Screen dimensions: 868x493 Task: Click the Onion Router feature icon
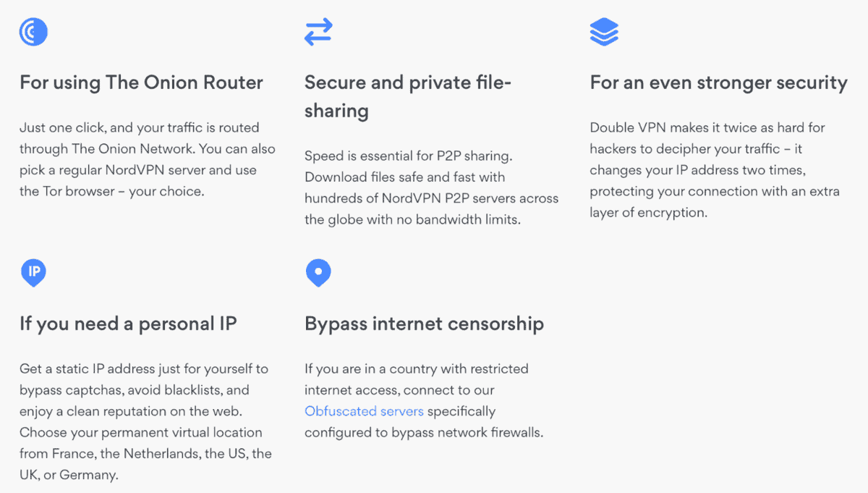[x=33, y=32]
